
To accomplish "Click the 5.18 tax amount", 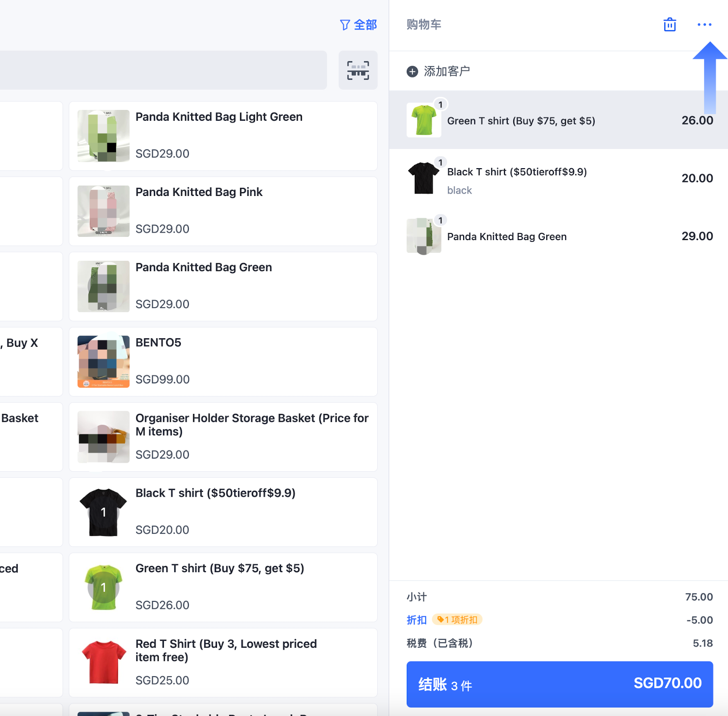I will pyautogui.click(x=703, y=643).
